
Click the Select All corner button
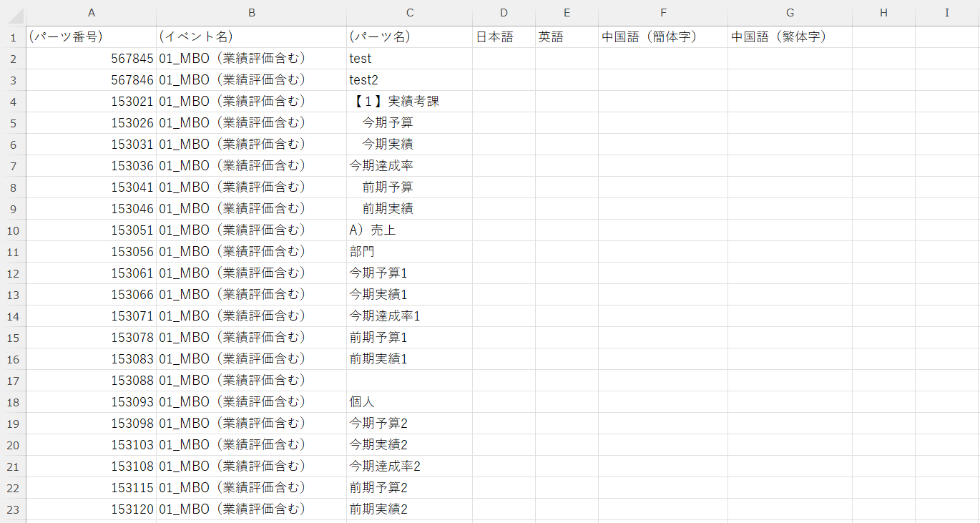[x=12, y=12]
